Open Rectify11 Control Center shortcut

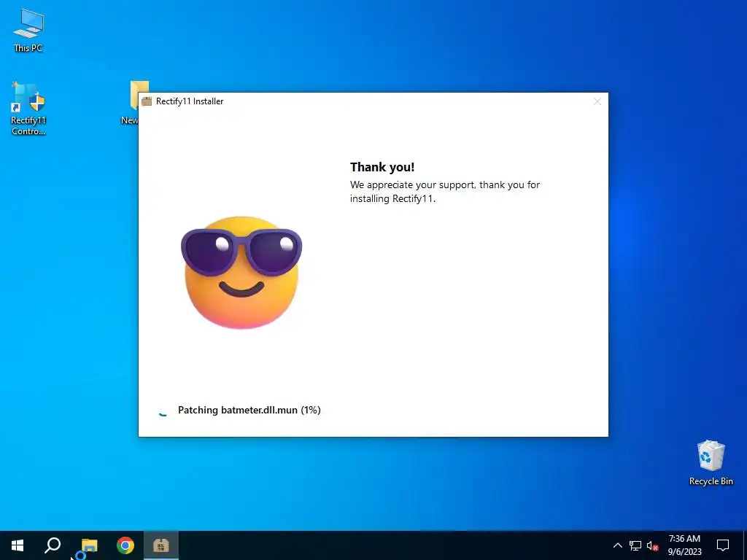coord(28,109)
